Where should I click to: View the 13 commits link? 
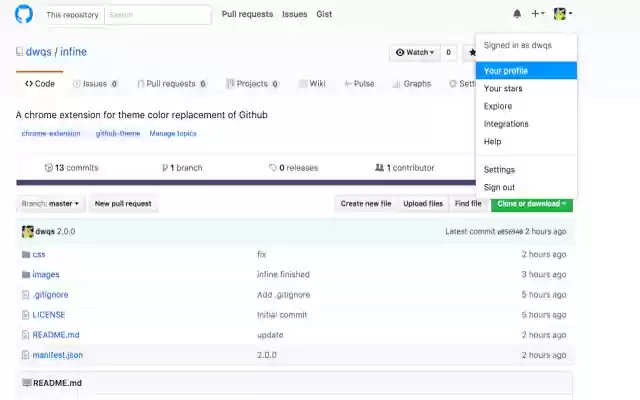pos(71,168)
